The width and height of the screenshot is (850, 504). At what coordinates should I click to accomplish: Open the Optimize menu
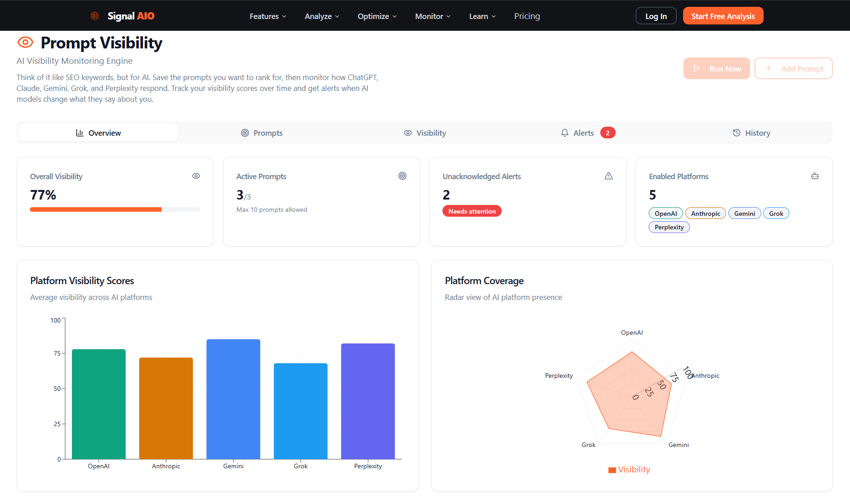click(x=377, y=16)
